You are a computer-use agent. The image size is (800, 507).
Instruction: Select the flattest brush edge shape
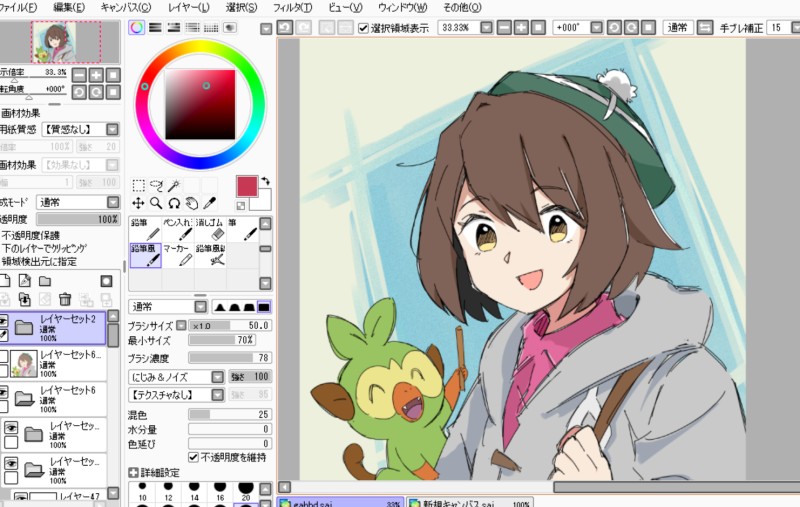coord(264,307)
